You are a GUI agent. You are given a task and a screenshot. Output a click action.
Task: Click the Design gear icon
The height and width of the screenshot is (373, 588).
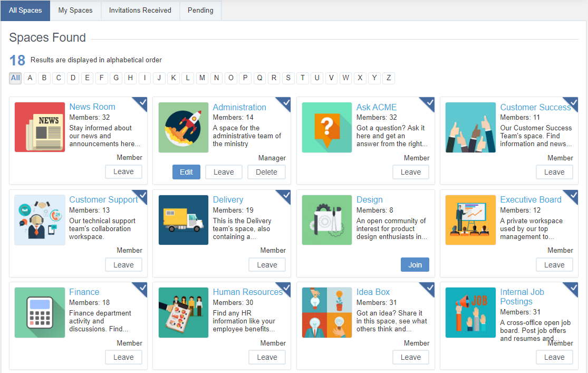point(326,219)
